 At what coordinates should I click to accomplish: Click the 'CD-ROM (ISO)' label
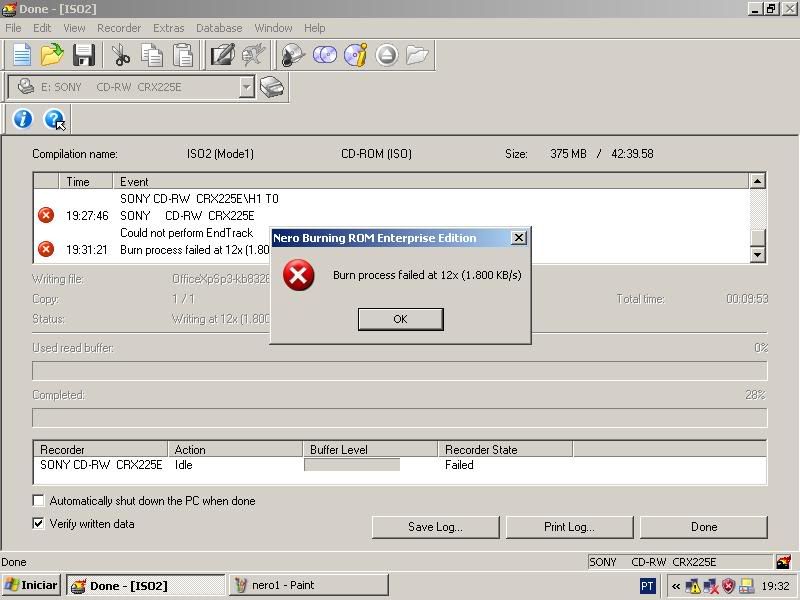pos(377,154)
